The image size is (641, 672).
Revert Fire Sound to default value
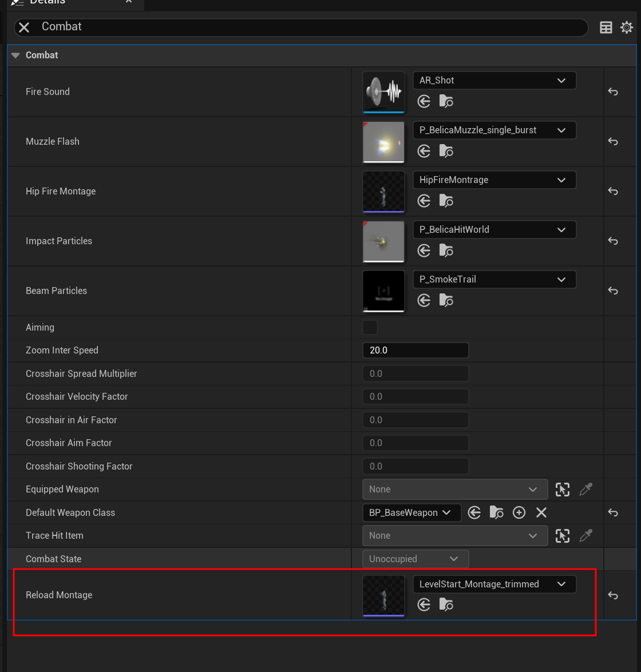coord(612,92)
